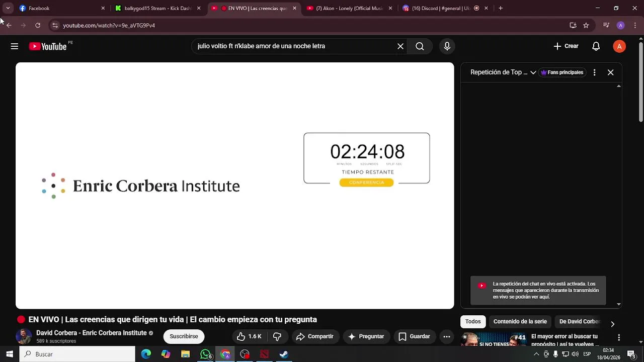Open the Chrome three-dot menu
The width and height of the screenshot is (644, 362).
point(635,25)
